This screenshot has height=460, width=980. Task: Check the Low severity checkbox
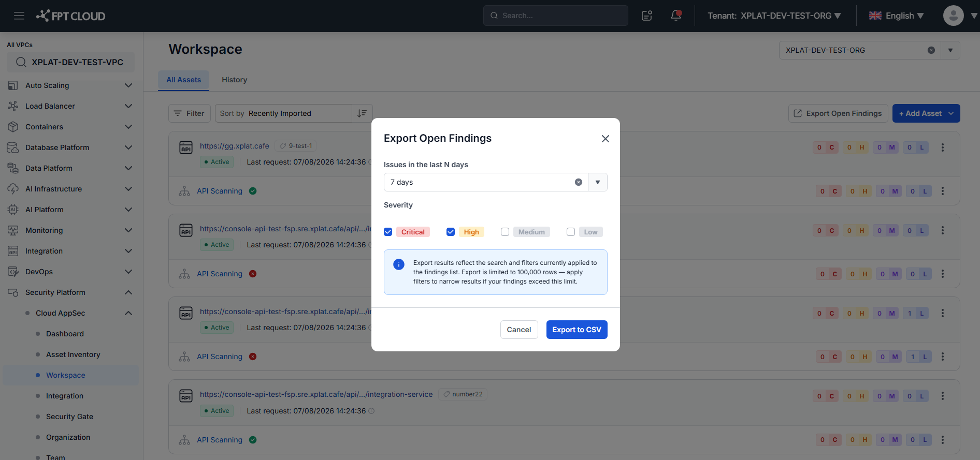pos(571,232)
